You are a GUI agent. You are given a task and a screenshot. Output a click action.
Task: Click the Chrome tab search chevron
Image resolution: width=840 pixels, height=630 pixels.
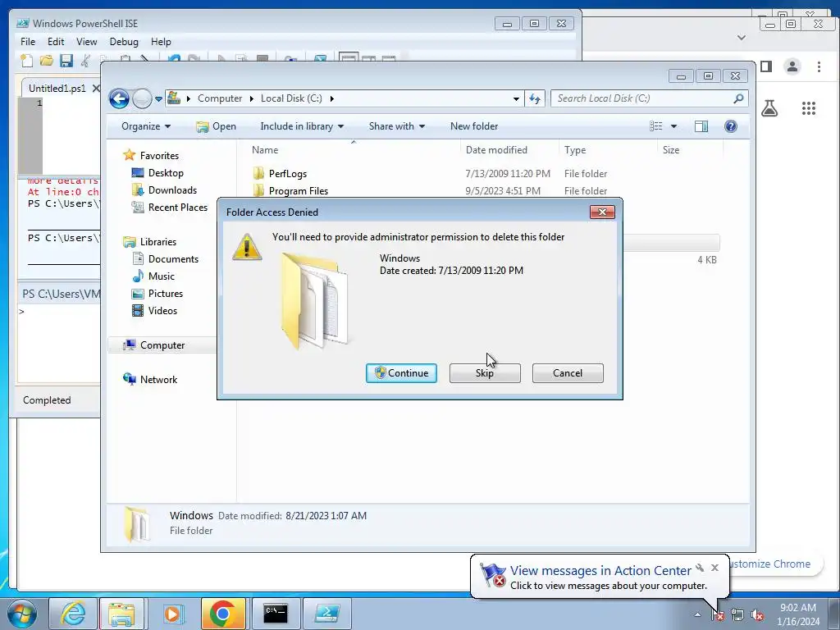pos(742,38)
